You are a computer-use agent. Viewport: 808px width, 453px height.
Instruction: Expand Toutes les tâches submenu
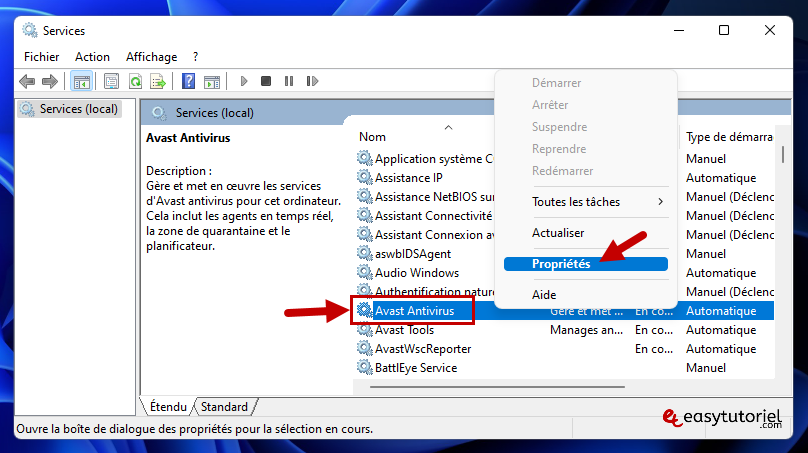click(585, 202)
